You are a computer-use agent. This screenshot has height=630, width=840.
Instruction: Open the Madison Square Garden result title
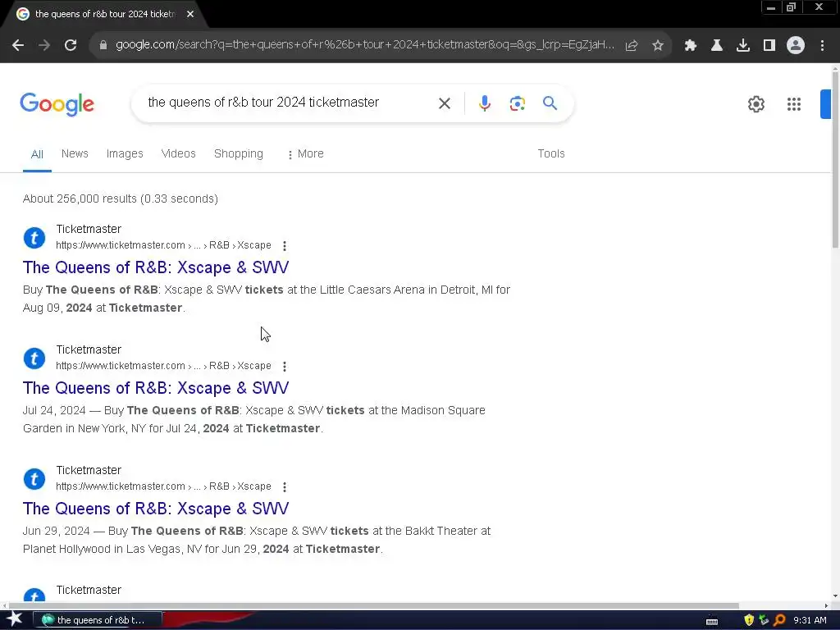coord(156,388)
